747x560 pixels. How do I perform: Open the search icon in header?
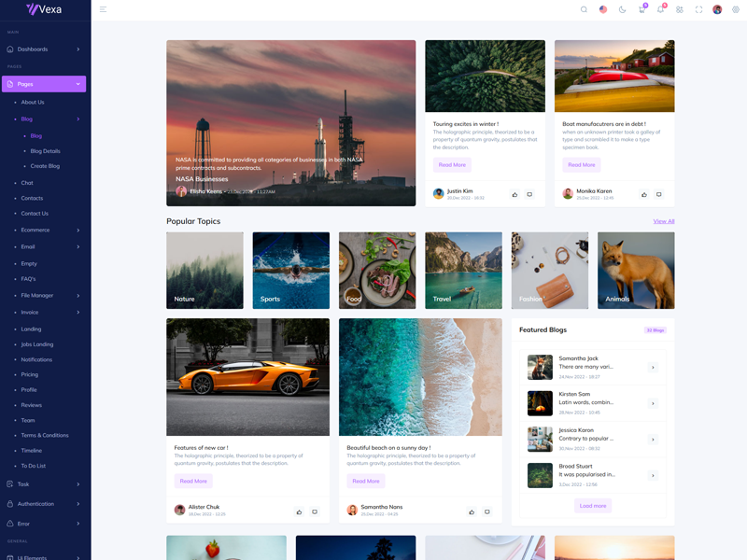point(585,9)
